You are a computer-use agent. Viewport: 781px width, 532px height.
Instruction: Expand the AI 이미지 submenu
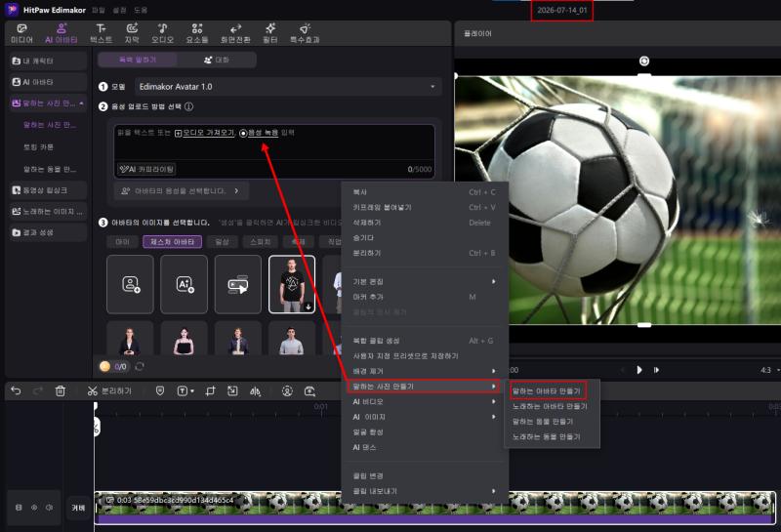click(425, 417)
